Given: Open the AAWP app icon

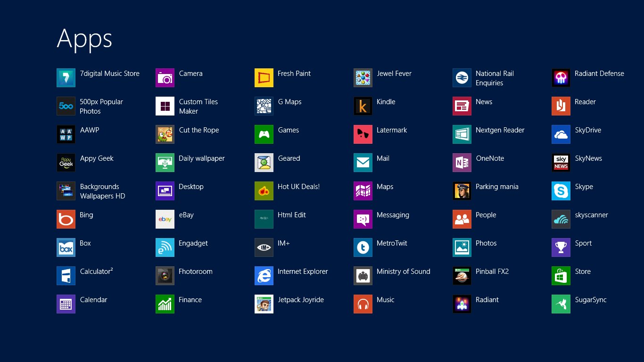Looking at the screenshot, I should point(66,134).
